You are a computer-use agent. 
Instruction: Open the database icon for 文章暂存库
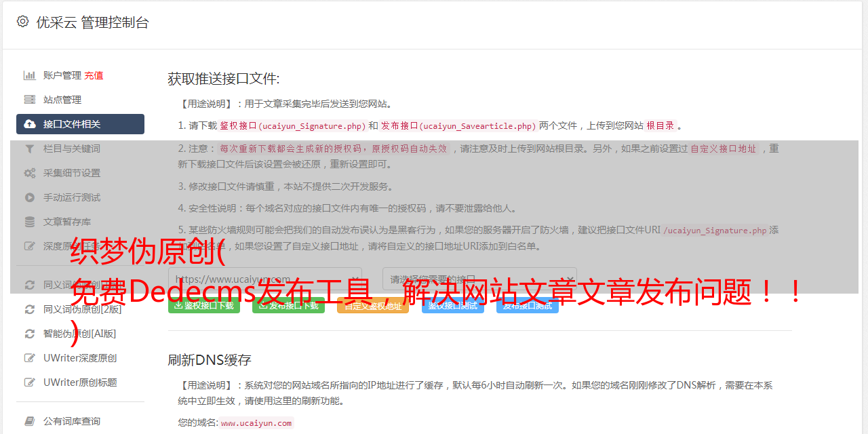pyautogui.click(x=30, y=222)
